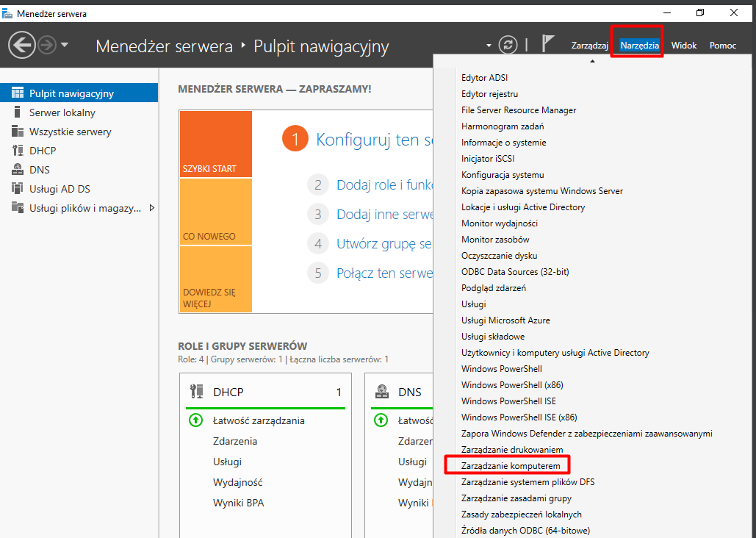Image resolution: width=756 pixels, height=538 pixels.
Task: Click the DHCP icon in sidebar
Action: point(17,151)
